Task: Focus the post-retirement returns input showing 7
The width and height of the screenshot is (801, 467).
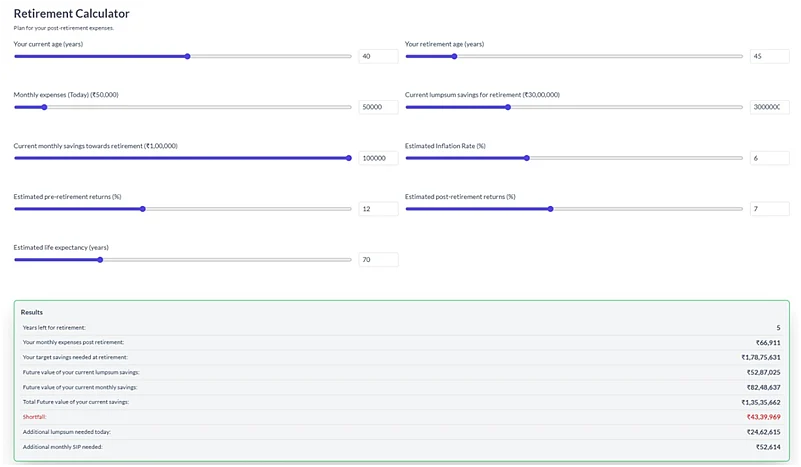Action: coord(770,208)
